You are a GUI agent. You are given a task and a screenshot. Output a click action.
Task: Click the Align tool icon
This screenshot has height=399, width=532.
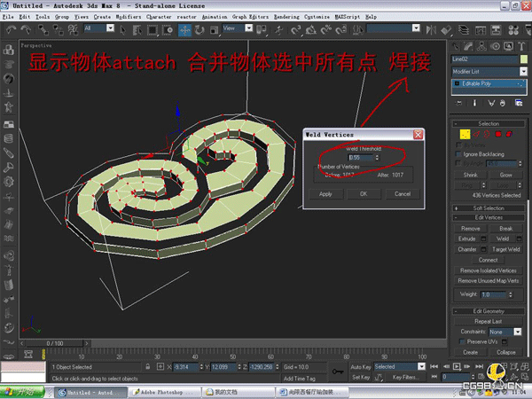(x=447, y=30)
